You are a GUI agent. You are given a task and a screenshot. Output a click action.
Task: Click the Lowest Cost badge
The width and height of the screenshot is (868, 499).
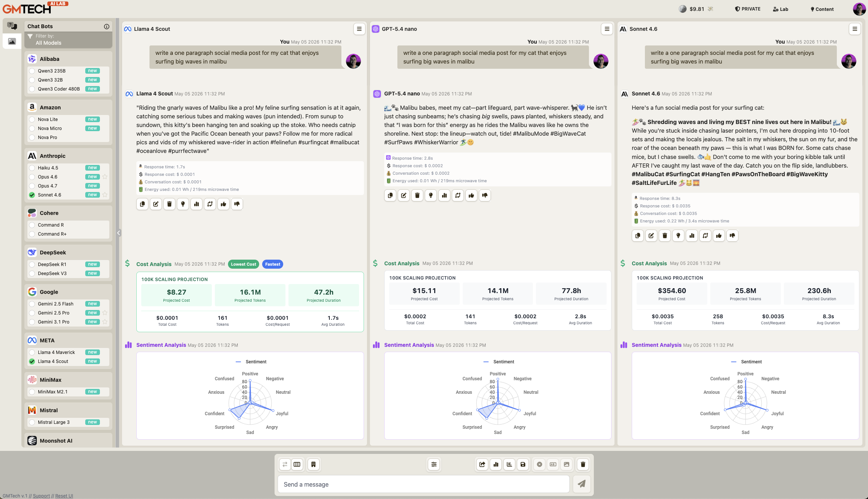pyautogui.click(x=243, y=264)
